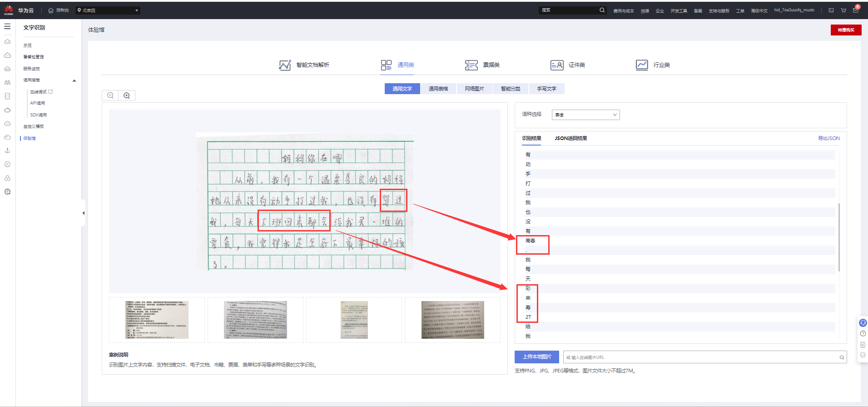Open the hamburger menu in the sidebar
Screen dimensions: 868x407
click(7, 27)
